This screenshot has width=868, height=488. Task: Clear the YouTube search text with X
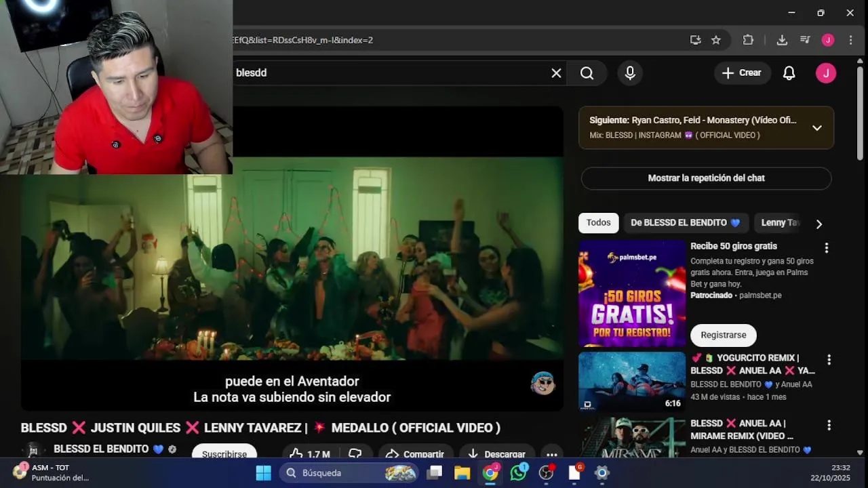(x=556, y=73)
